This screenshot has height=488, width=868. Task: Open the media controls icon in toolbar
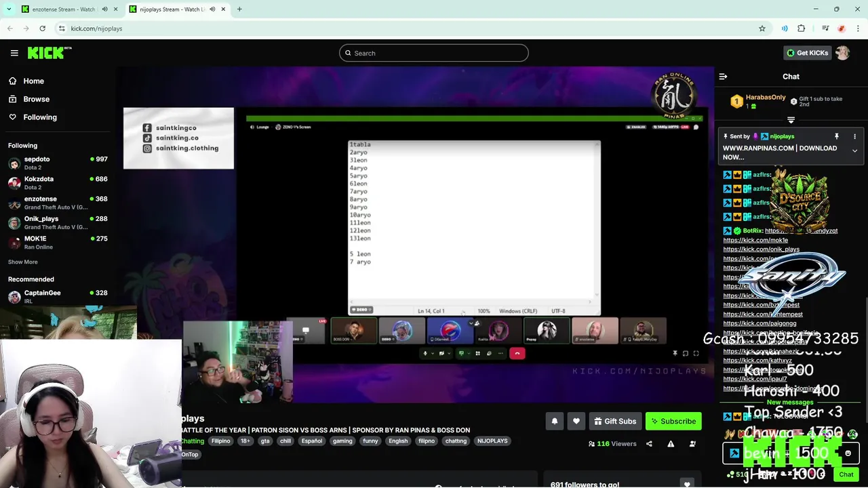click(825, 28)
